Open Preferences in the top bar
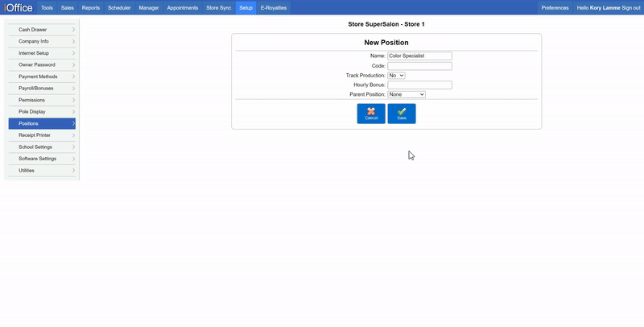The width and height of the screenshot is (644, 327). coord(555,8)
